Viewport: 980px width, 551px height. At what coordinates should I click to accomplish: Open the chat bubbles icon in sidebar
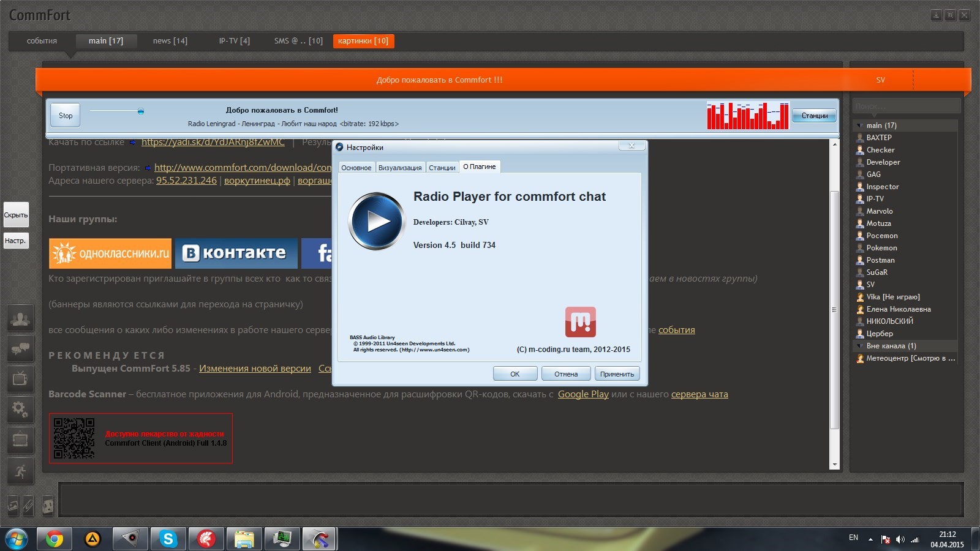pyautogui.click(x=20, y=348)
